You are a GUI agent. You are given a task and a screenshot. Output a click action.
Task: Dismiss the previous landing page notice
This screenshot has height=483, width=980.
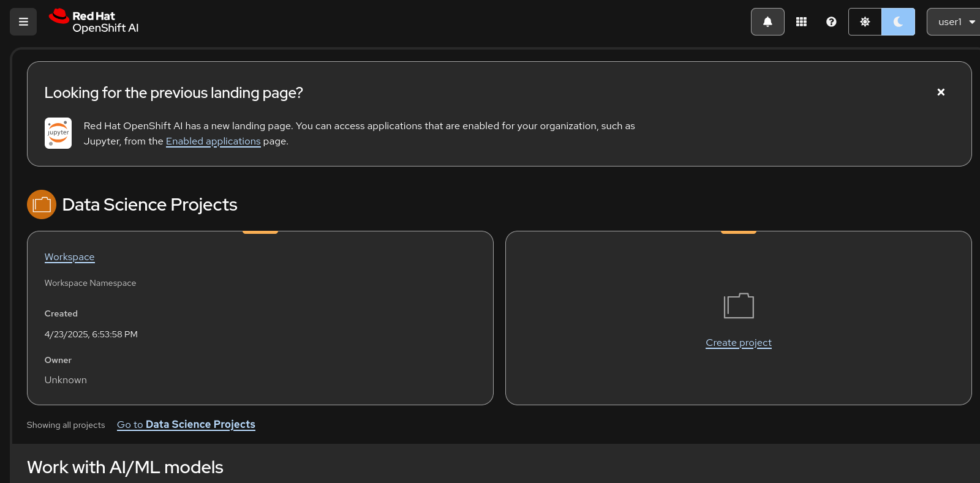coord(941,92)
